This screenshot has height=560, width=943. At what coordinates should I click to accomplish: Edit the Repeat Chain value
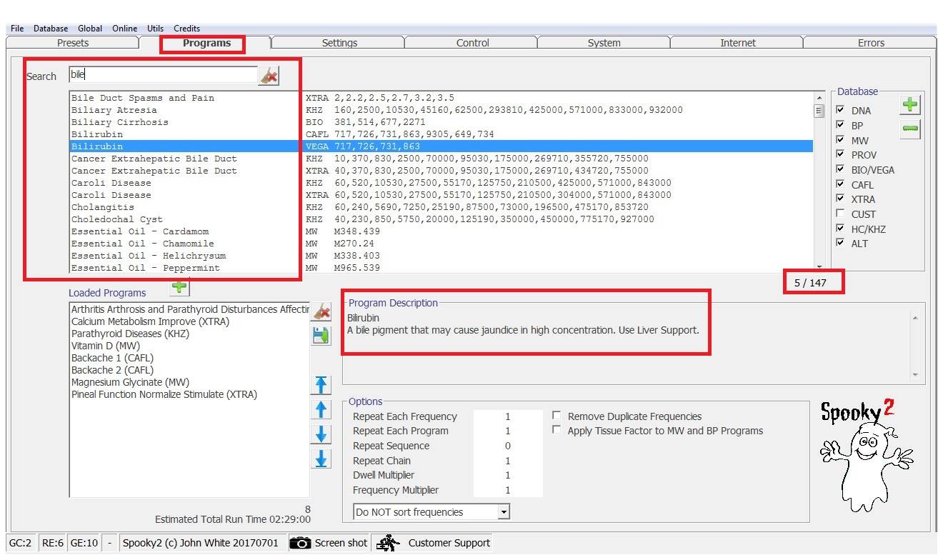tap(508, 461)
